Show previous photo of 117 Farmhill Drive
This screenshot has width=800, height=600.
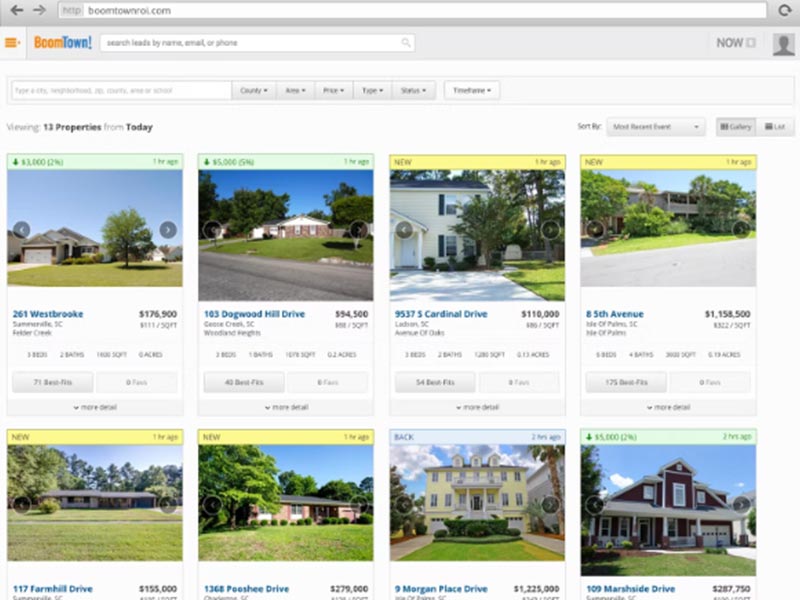pyautogui.click(x=21, y=505)
